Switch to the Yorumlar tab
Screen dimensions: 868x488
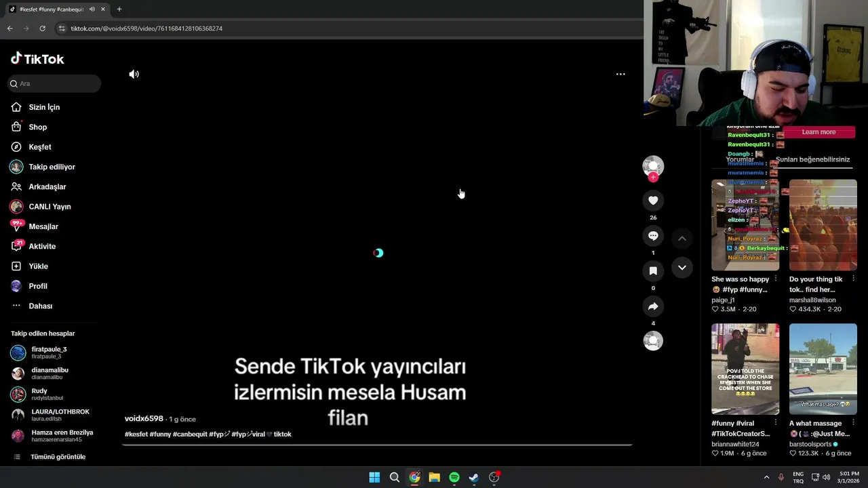[x=740, y=160]
